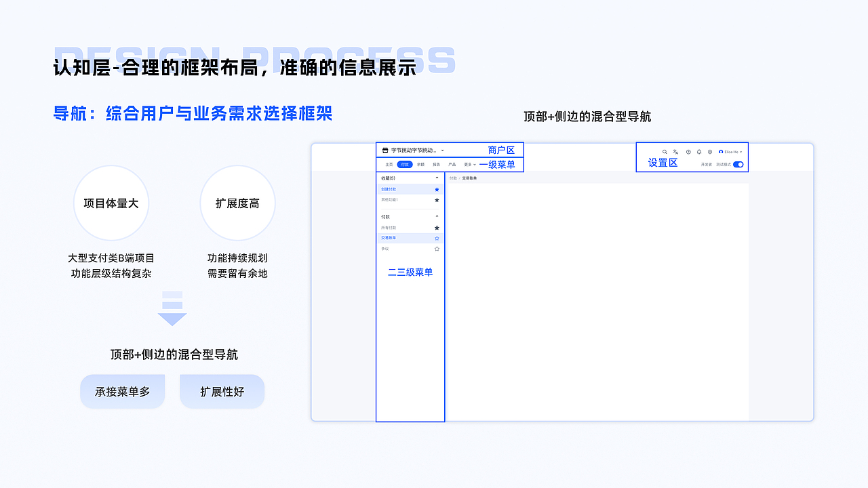Collapse the 收藏(5) section in sidebar
Viewport: 868px width, 488px height.
[437, 178]
